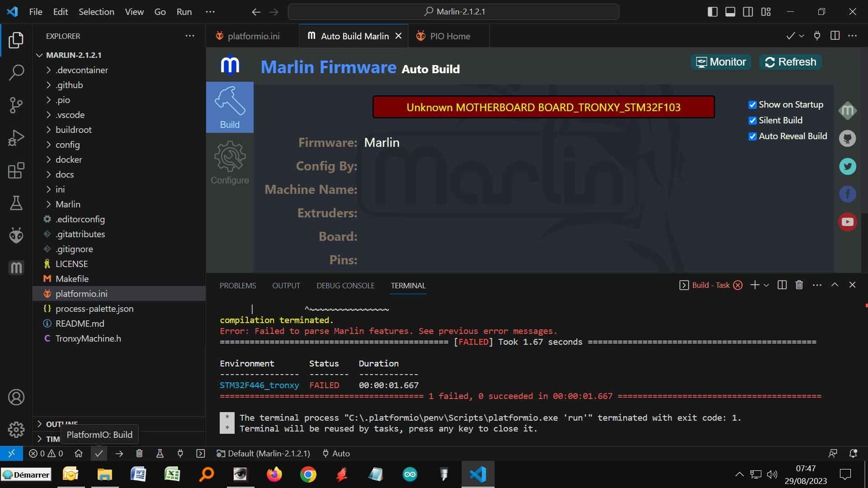Open the YouTube icon link
The width and height of the screenshot is (868, 488).
(848, 222)
